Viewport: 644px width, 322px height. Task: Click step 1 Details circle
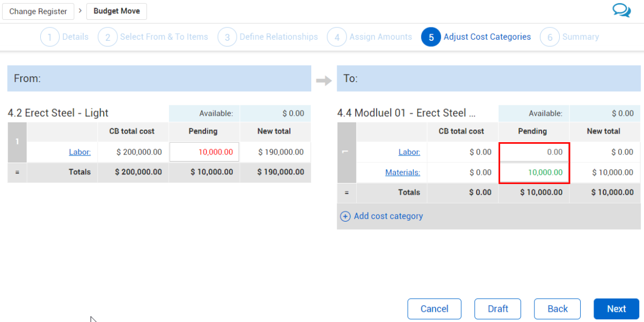tap(50, 37)
